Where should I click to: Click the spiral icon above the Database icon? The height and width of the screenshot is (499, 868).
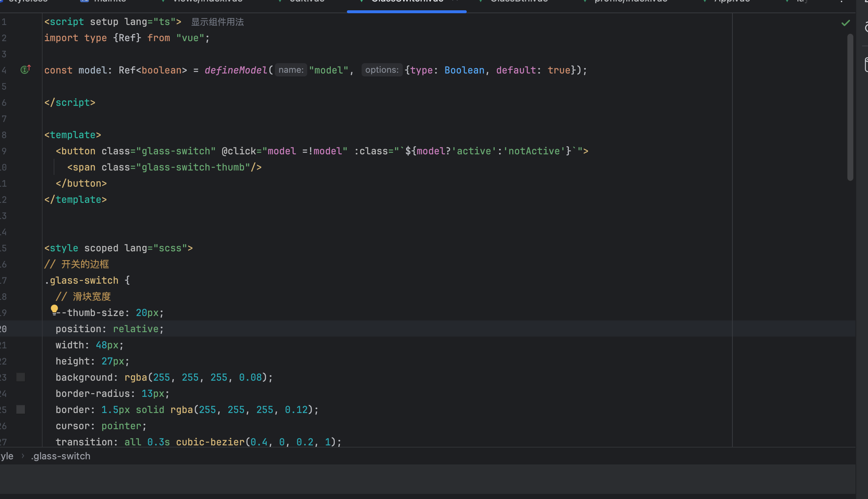click(866, 28)
